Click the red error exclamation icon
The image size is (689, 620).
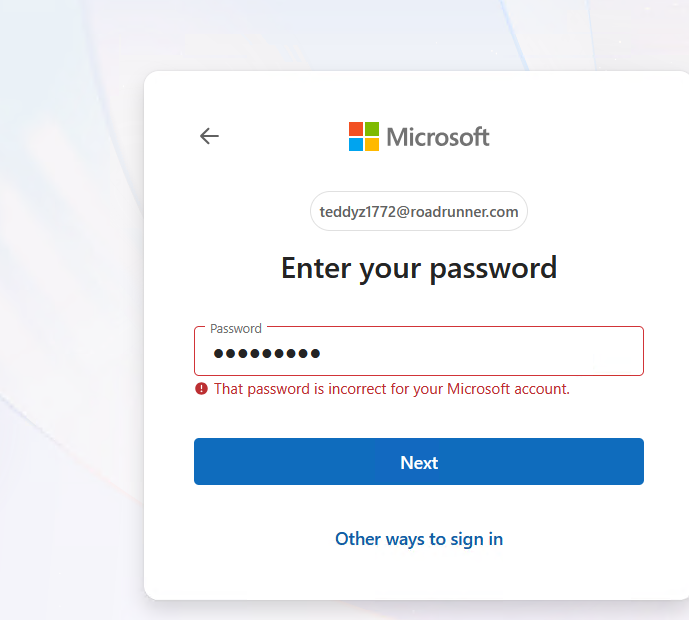click(201, 389)
